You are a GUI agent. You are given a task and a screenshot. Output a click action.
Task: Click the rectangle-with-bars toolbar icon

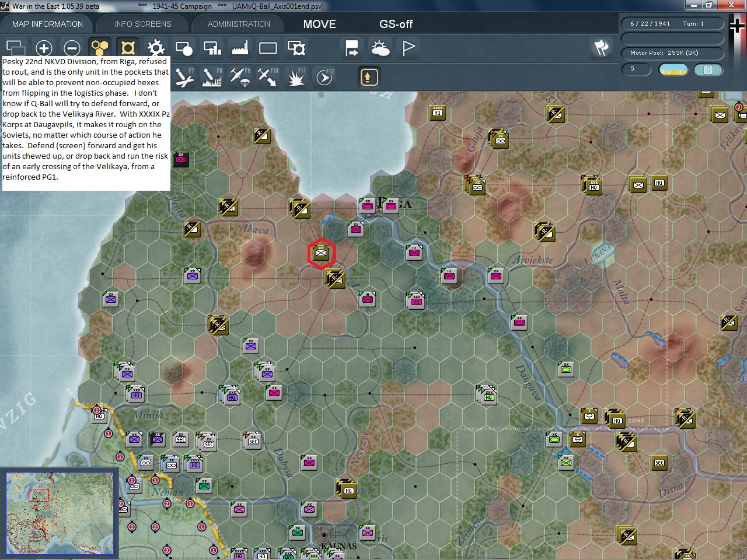point(212,48)
